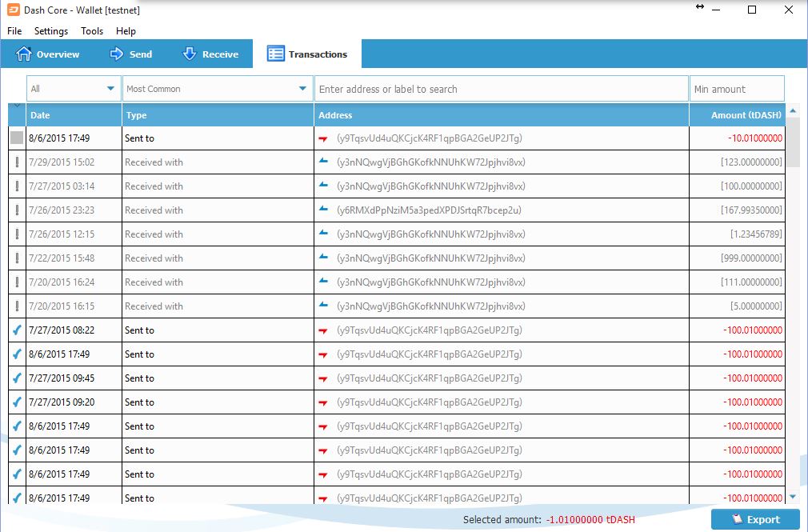Sort transactions by the Date column header

tap(74, 115)
